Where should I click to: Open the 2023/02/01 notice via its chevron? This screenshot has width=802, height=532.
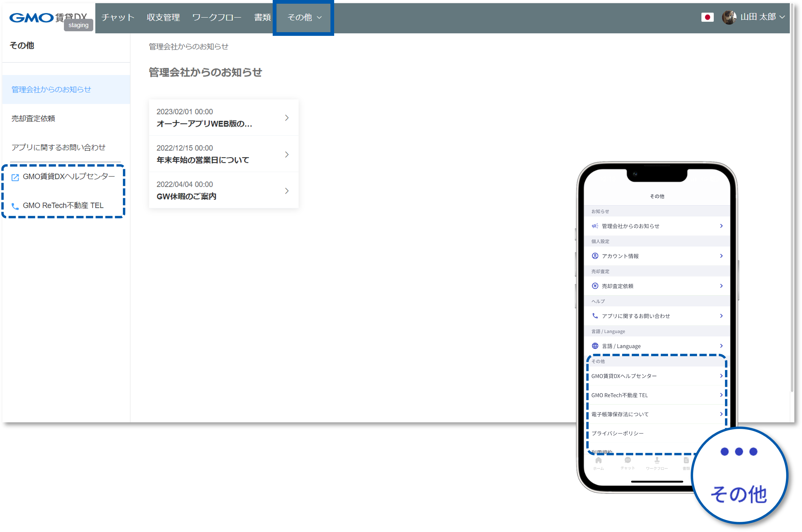click(x=287, y=118)
